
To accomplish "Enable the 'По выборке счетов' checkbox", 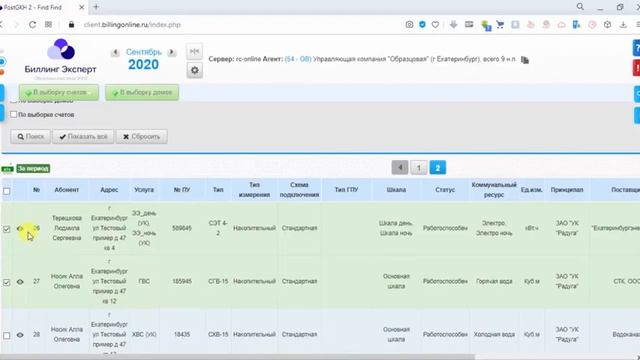I will 13,114.
